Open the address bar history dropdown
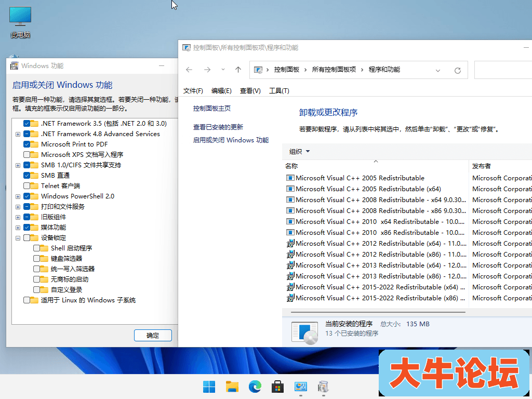This screenshot has width=532, height=399. click(437, 70)
